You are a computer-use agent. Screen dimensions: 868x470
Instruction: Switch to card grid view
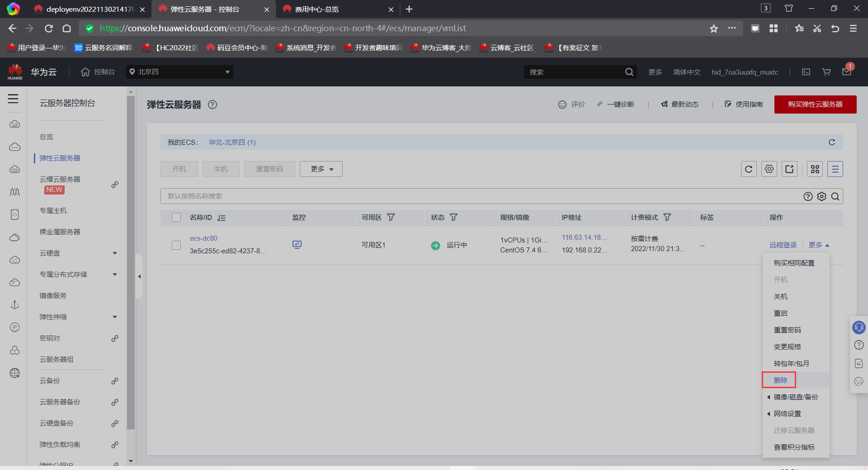point(815,169)
